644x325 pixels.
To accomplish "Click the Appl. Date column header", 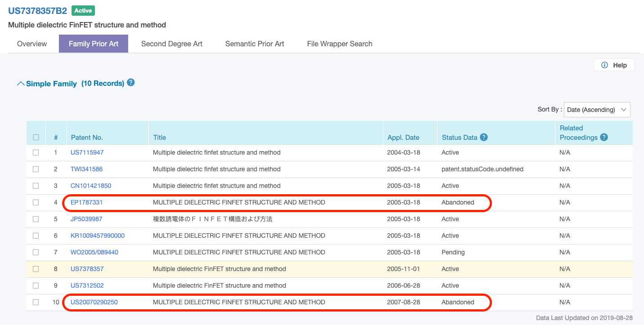I will click(x=403, y=138).
